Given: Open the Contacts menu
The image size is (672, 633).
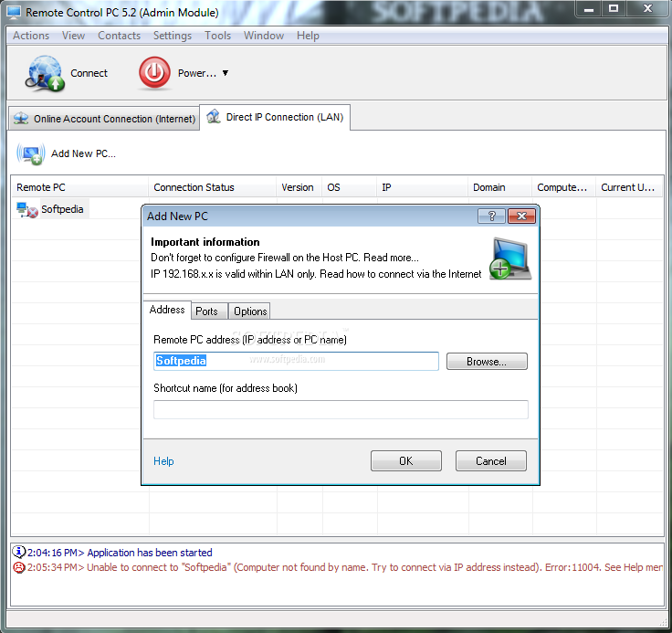Looking at the screenshot, I should [x=119, y=36].
